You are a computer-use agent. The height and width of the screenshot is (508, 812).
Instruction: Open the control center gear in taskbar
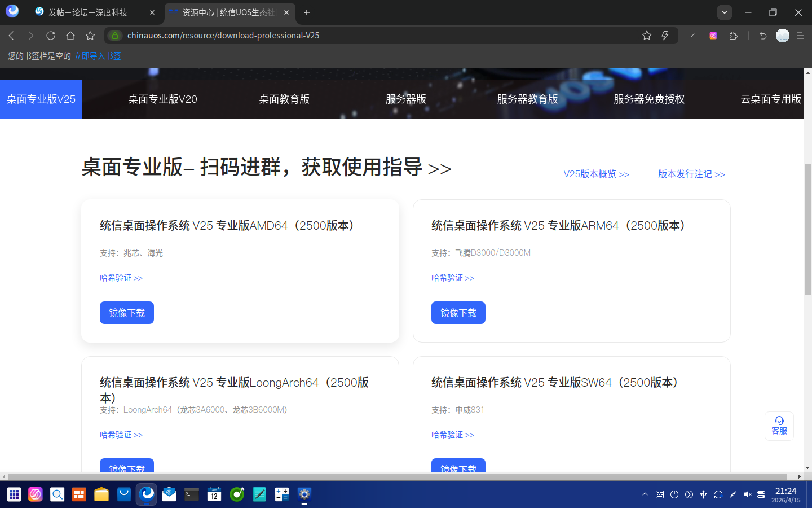coord(304,495)
